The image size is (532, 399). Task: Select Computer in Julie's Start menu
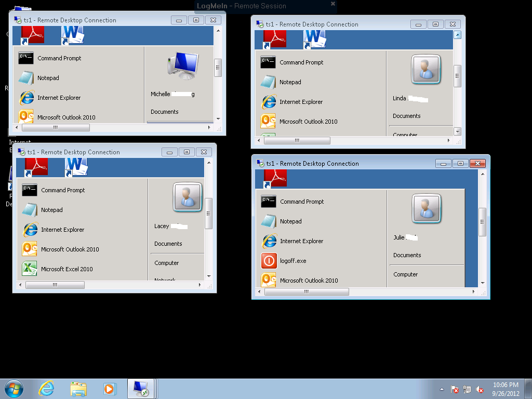click(x=405, y=274)
